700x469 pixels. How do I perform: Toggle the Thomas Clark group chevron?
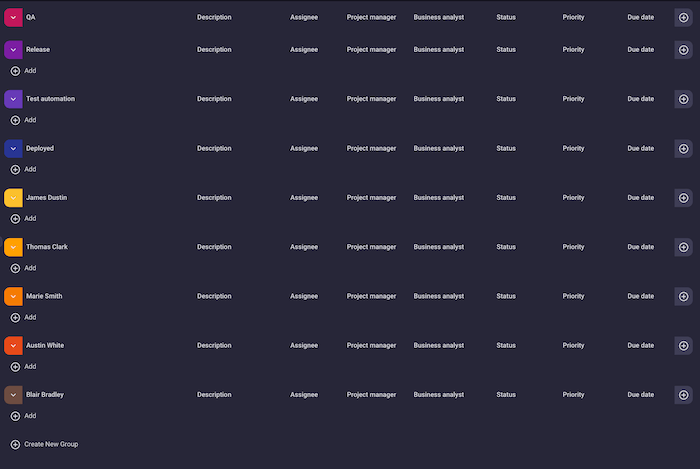point(13,247)
